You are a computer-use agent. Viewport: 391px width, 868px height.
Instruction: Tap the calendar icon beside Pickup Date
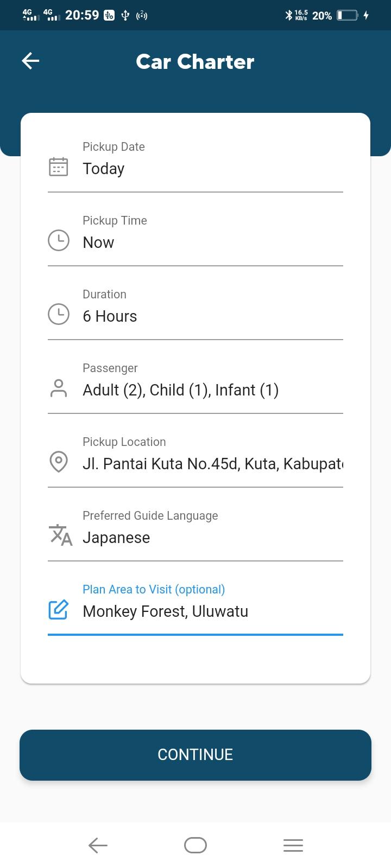[x=59, y=167]
